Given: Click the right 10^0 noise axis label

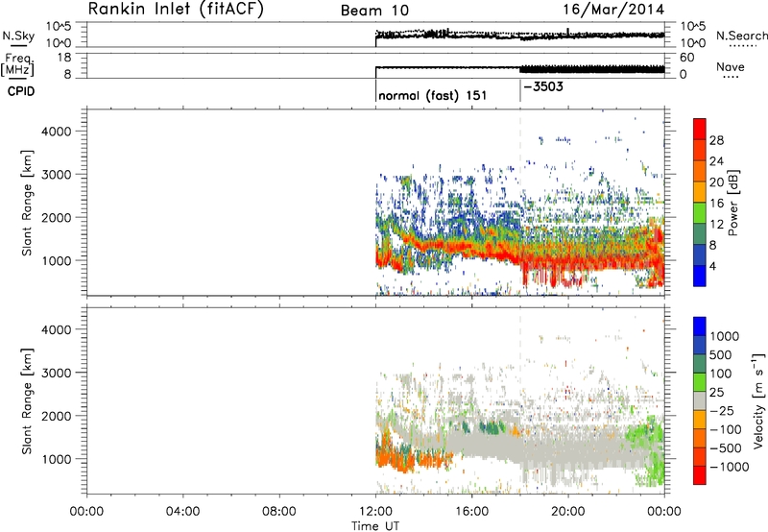Looking at the screenshot, I should click(x=693, y=43).
